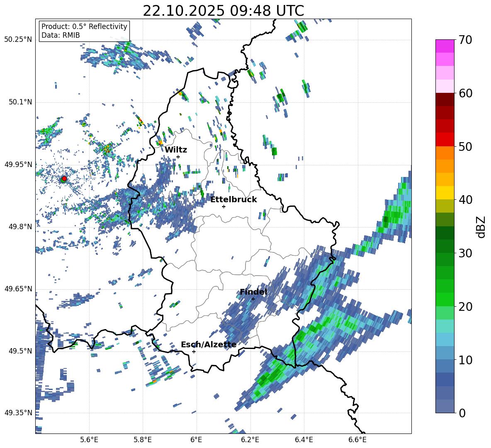Click the orange colorbar segment below 50
The image size is (491, 448).
coord(445,153)
